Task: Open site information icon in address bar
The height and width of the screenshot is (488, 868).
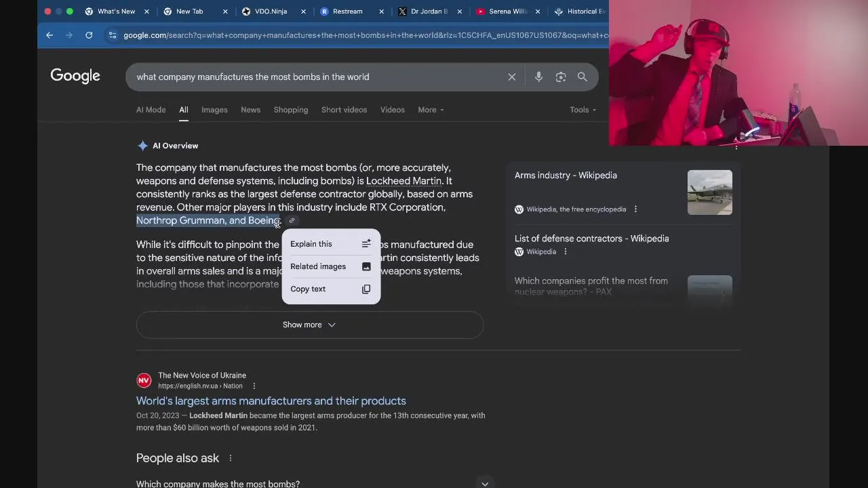Action: (x=113, y=35)
